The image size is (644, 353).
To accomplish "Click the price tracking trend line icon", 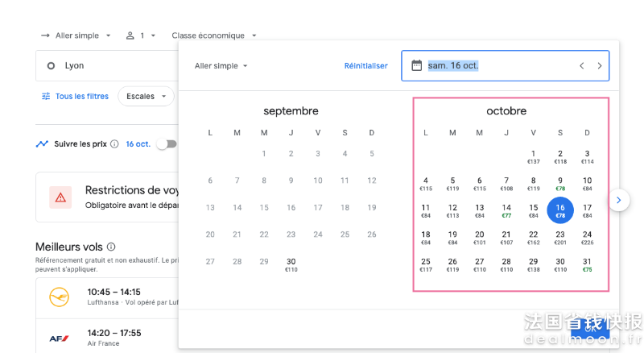I will [42, 144].
